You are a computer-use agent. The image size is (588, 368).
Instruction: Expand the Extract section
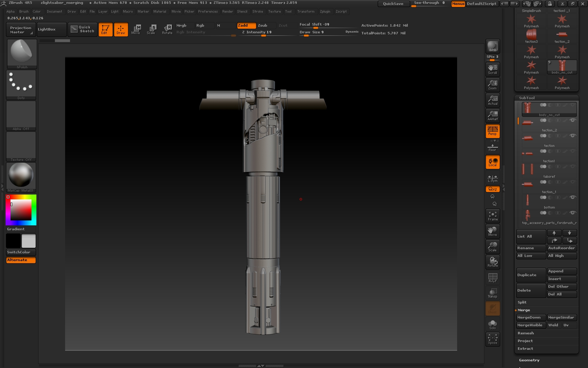click(525, 349)
